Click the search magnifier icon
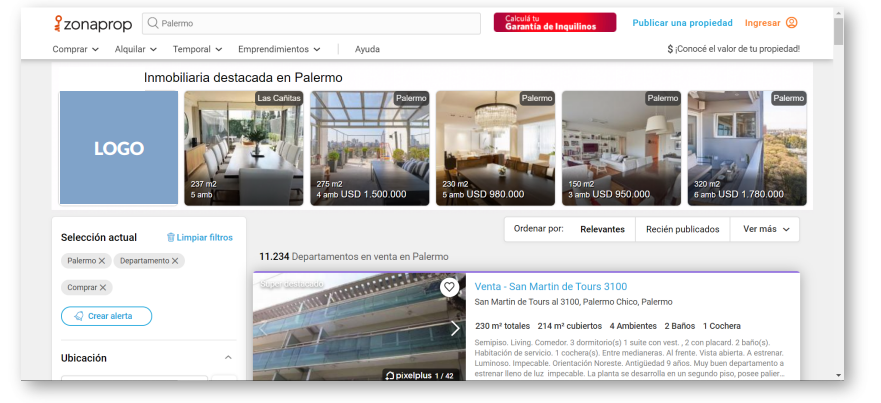Screen dimensions: 881x403 click(x=152, y=23)
